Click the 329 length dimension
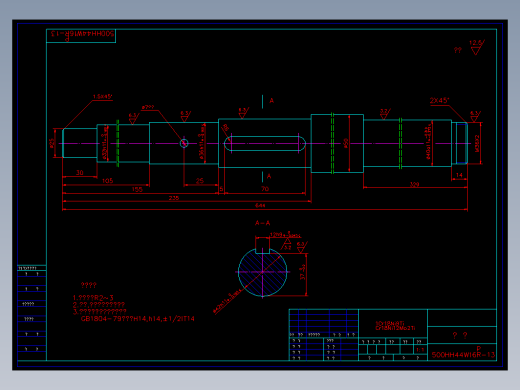The image size is (520, 390). [x=414, y=184]
